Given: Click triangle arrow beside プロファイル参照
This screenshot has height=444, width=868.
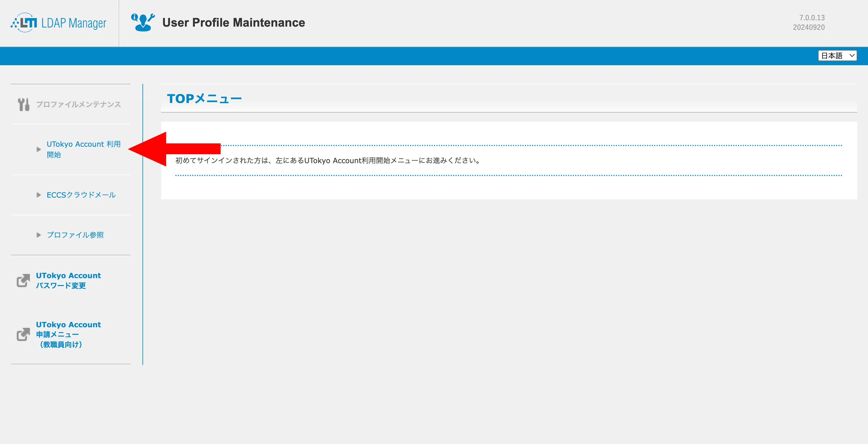Looking at the screenshot, I should coord(39,235).
